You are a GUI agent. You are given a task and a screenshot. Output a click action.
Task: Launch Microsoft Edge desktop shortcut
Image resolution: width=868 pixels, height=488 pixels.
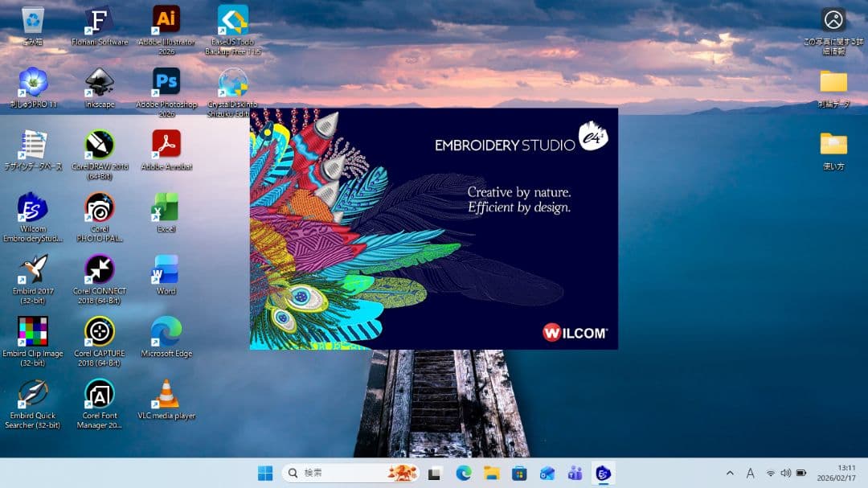tap(166, 338)
